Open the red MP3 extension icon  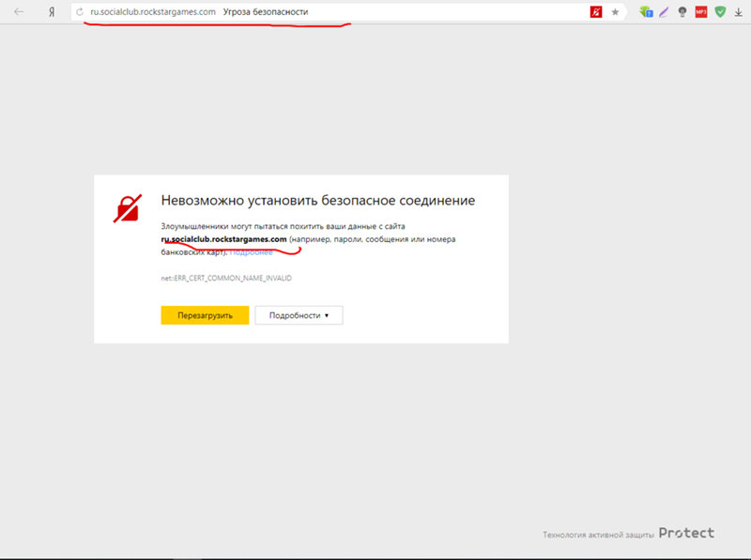point(700,12)
